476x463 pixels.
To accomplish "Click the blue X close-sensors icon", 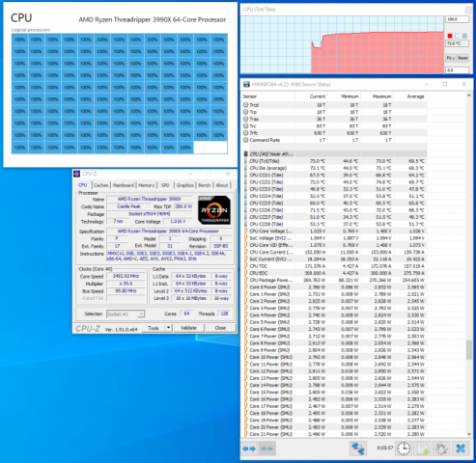I will tap(461, 449).
